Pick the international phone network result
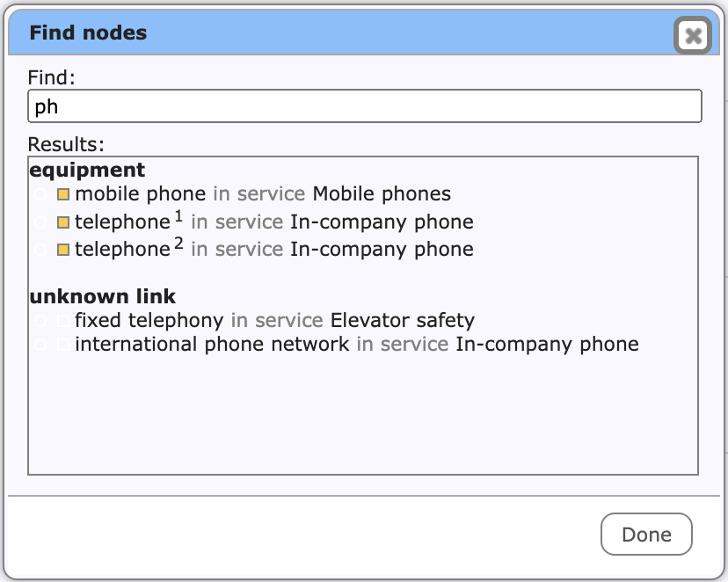Screen dimensions: 728x582 coord(336,345)
